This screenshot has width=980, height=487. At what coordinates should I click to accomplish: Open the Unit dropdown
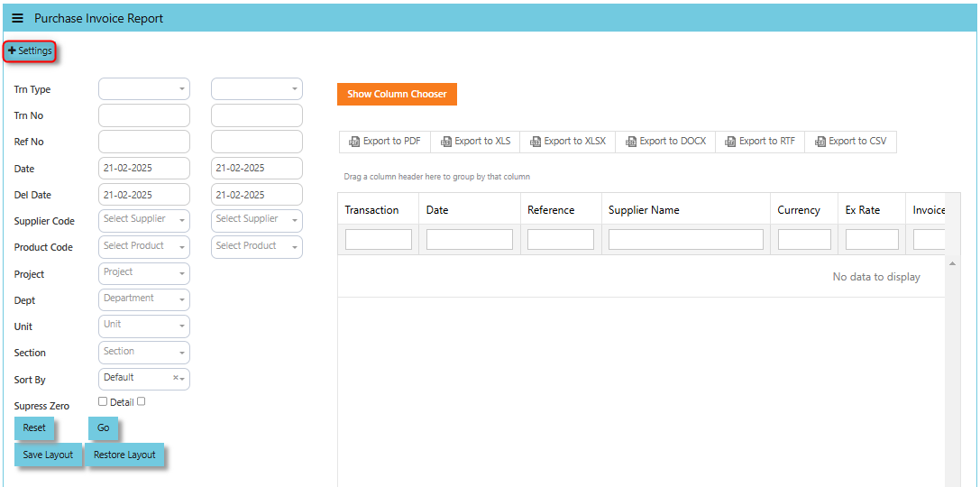[144, 326]
